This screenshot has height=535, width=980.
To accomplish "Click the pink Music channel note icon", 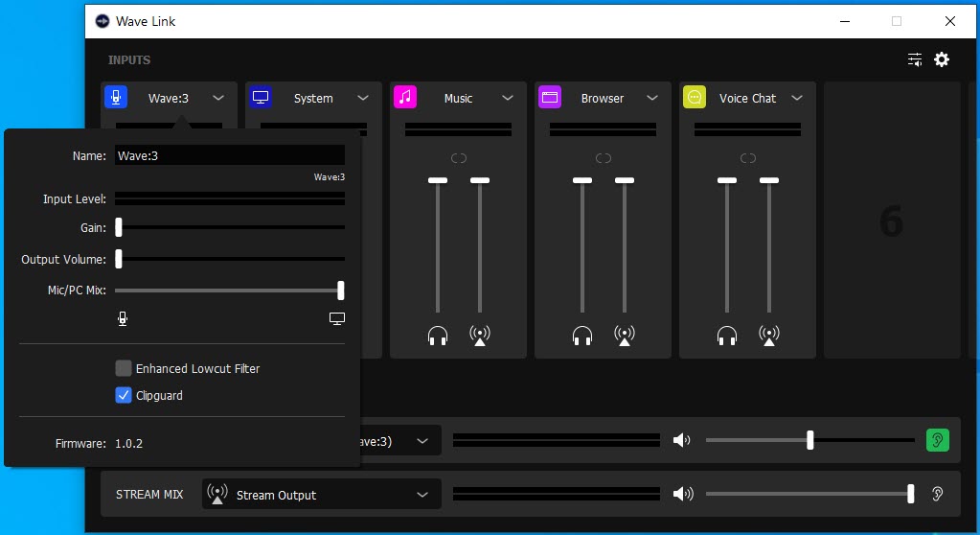I will (x=405, y=97).
